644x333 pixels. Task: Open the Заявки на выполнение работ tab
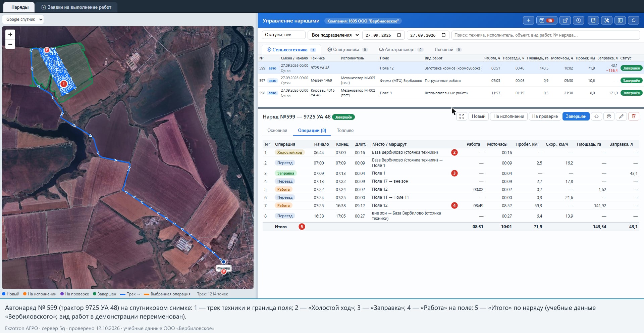pyautogui.click(x=76, y=7)
